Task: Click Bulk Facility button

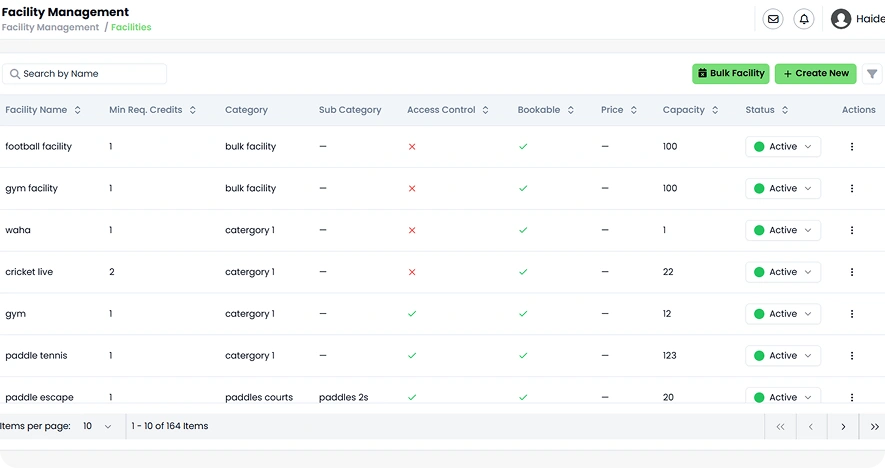Action: tap(731, 73)
